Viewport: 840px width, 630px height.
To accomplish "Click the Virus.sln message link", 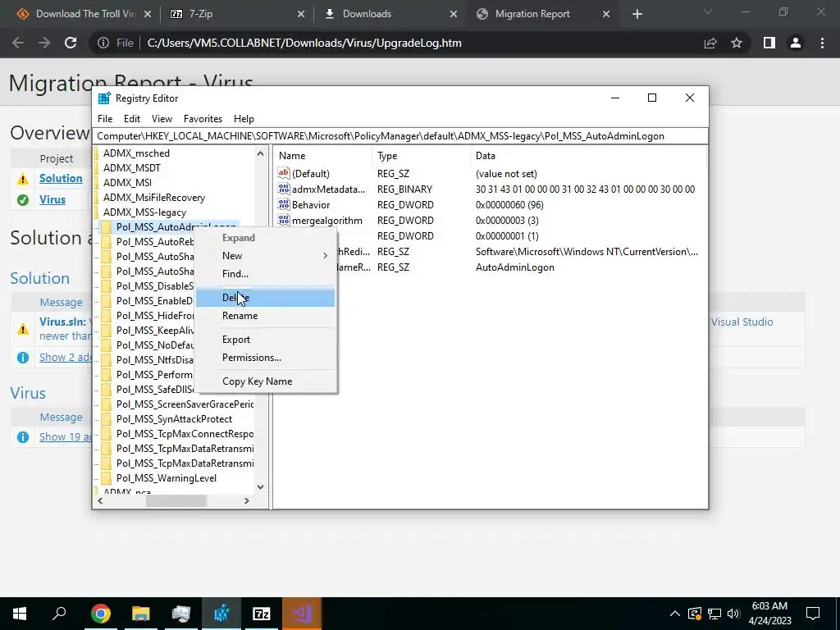I will (62, 322).
